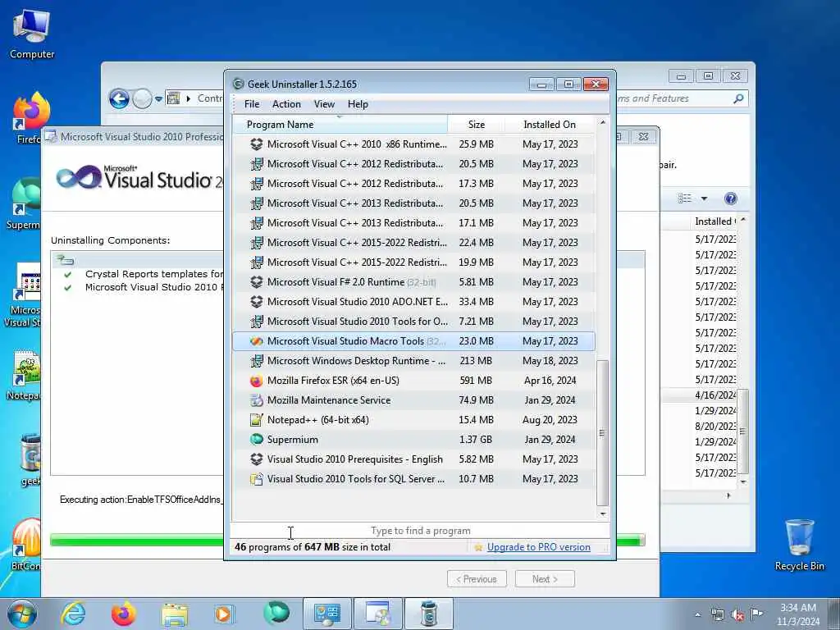Screen dimensions: 840x630
Task: Click the Geek Uninstaller scrollbar thumb
Action: point(602,432)
